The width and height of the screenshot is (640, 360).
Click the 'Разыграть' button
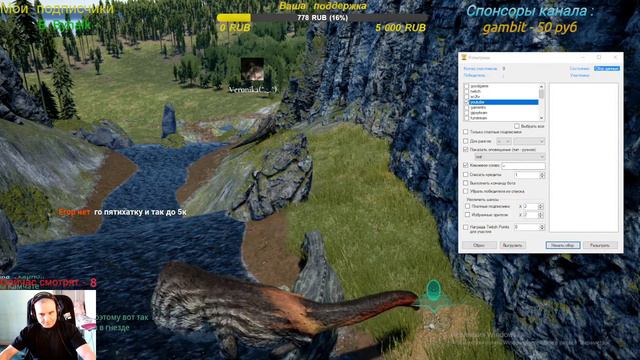600,245
